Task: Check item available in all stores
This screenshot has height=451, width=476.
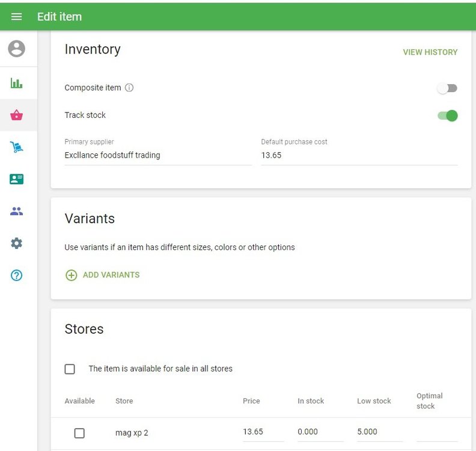Action: point(70,369)
